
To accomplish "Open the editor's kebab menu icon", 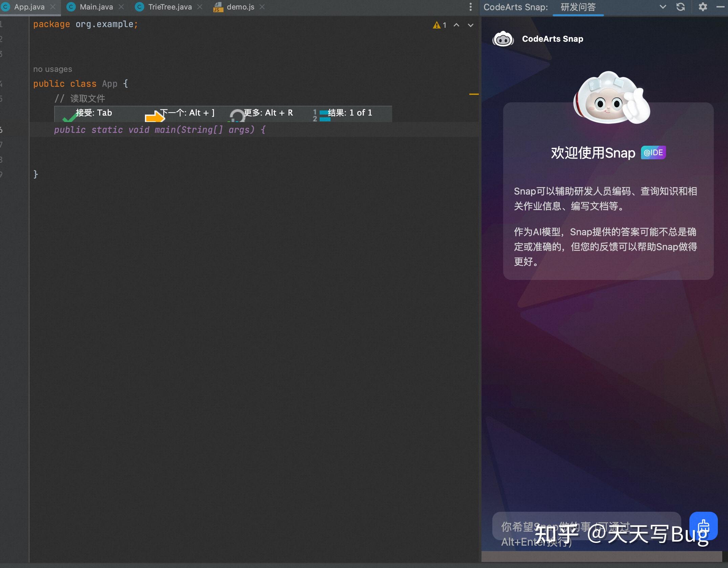I will (x=470, y=7).
